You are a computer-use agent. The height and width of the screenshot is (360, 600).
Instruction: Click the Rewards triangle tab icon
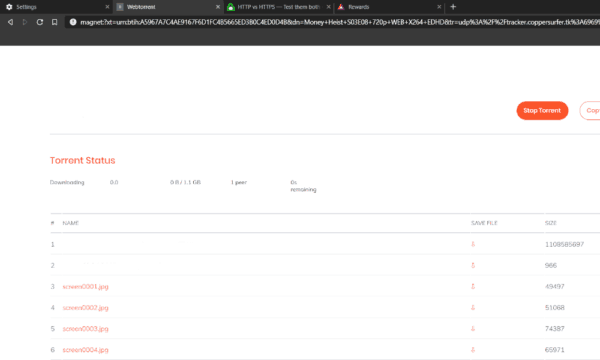click(341, 7)
